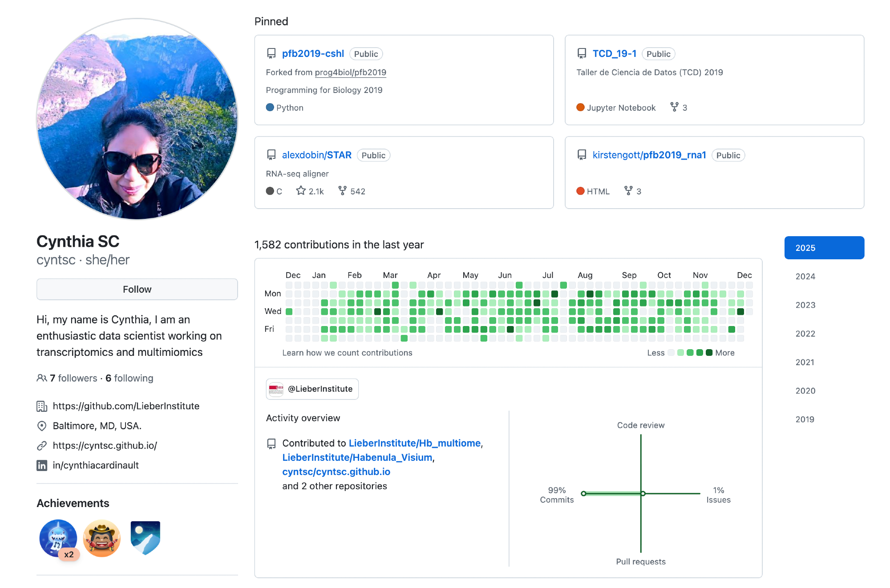Click Cynthia's circular profile picture

point(137,119)
